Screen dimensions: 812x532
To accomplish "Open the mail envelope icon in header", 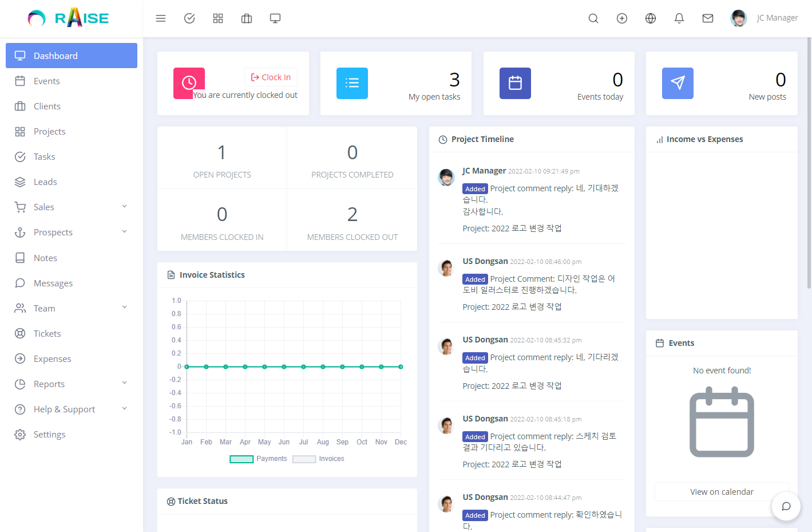I will pyautogui.click(x=708, y=18).
